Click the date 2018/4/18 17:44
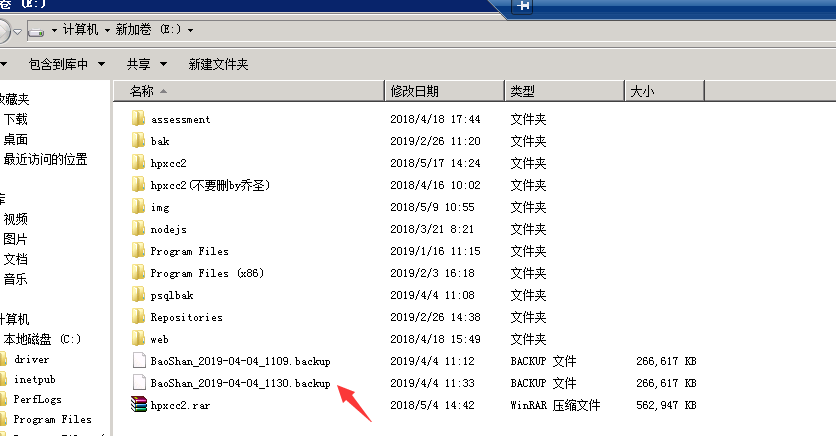Screen dimensions: 836x436 point(435,119)
